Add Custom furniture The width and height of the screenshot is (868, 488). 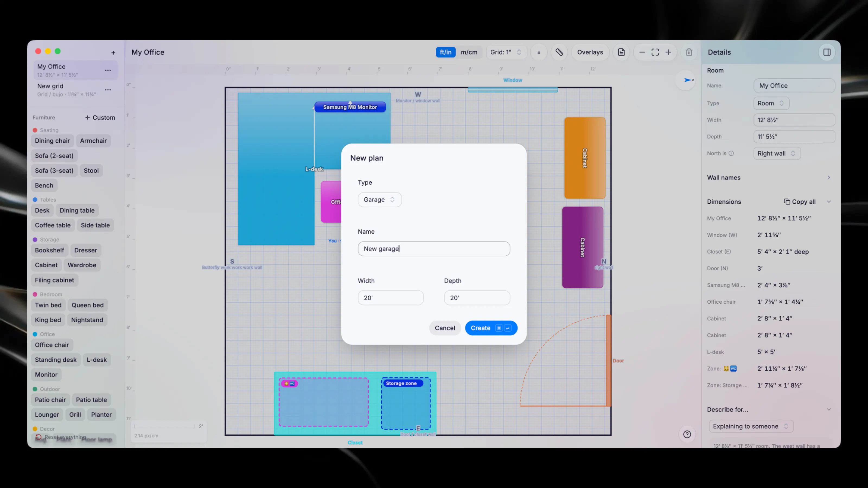coord(100,118)
